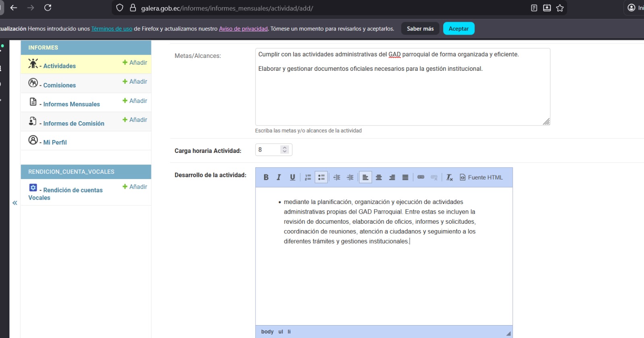Click Añadir next to Comisiones
Image resolution: width=644 pixels, height=338 pixels.
[x=135, y=82]
